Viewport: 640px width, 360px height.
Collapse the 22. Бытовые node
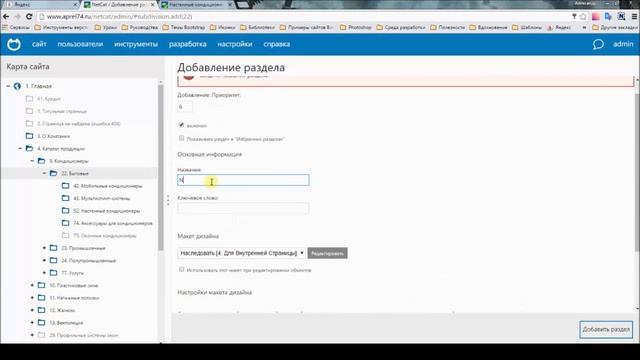pyautogui.click(x=44, y=173)
